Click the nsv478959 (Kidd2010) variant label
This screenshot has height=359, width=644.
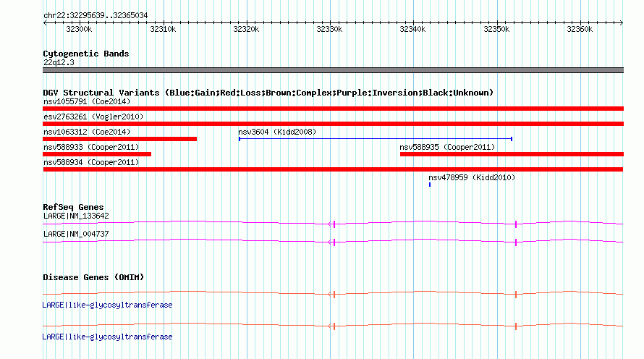coord(472,177)
